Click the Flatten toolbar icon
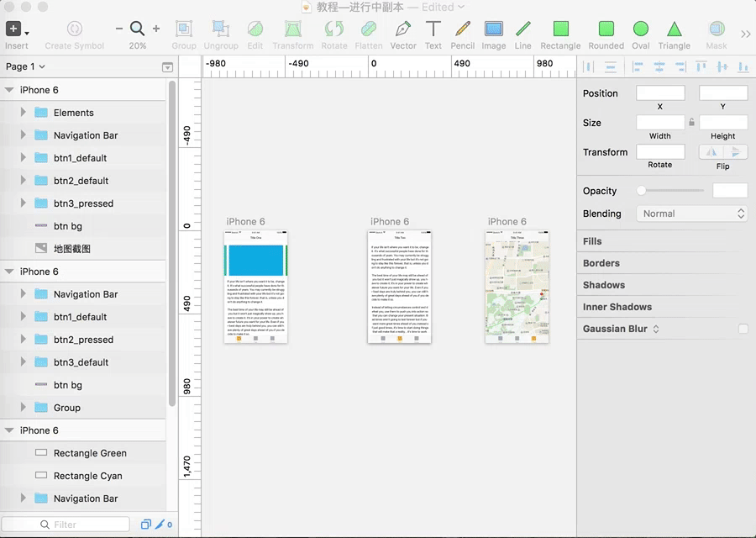Image resolution: width=756 pixels, height=538 pixels. tap(369, 29)
